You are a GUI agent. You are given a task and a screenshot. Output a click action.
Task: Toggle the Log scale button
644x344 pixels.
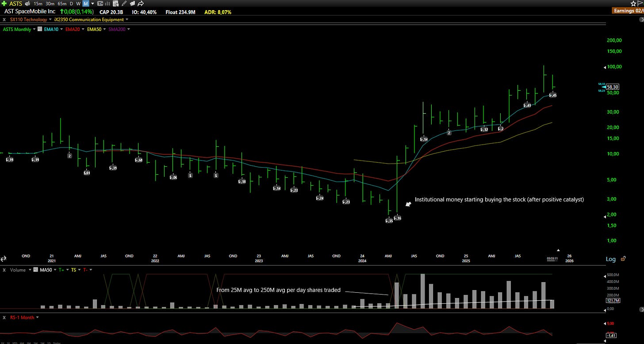click(x=610, y=260)
